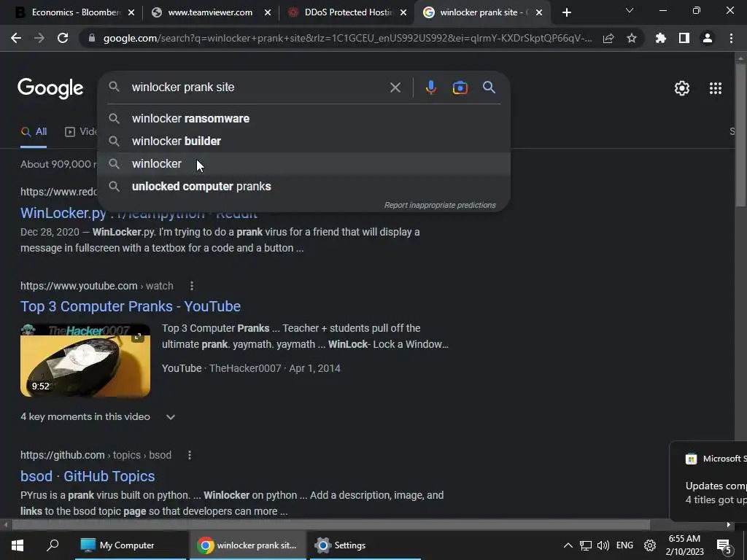The image size is (747, 560).
Task: Select the All results tab
Action: coord(34,132)
